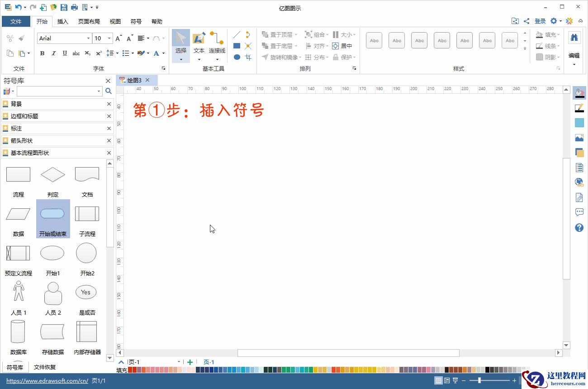The image size is (588, 389).
Task: Open the Arial font dropdown
Action: [x=89, y=38]
